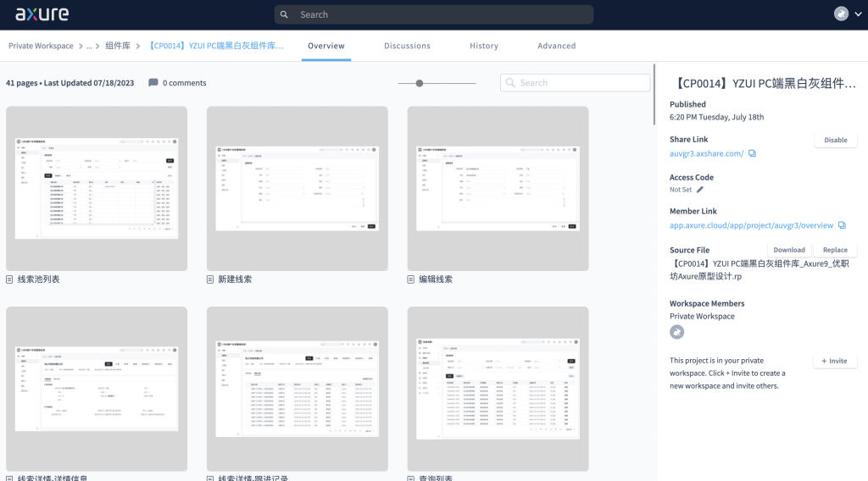Open the auvgr3.axshare.com share link

(706, 153)
